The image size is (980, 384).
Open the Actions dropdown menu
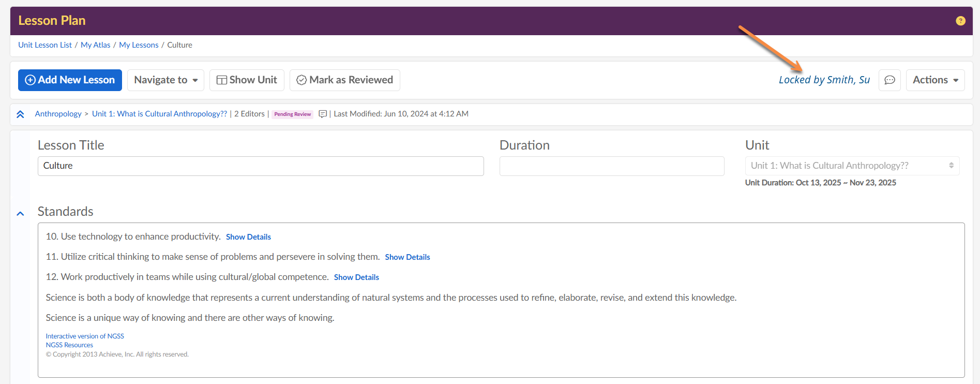tap(935, 80)
